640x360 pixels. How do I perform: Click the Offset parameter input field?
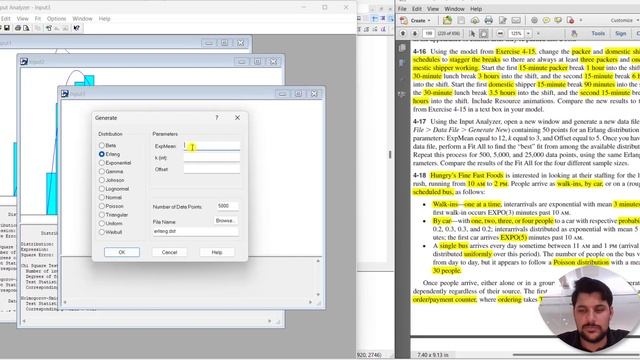click(211, 169)
